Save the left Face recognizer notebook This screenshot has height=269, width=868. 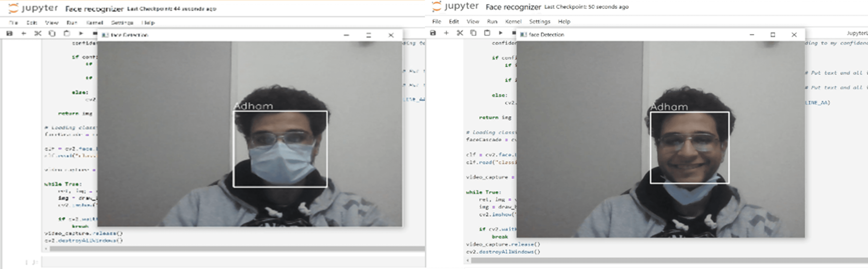click(9, 34)
